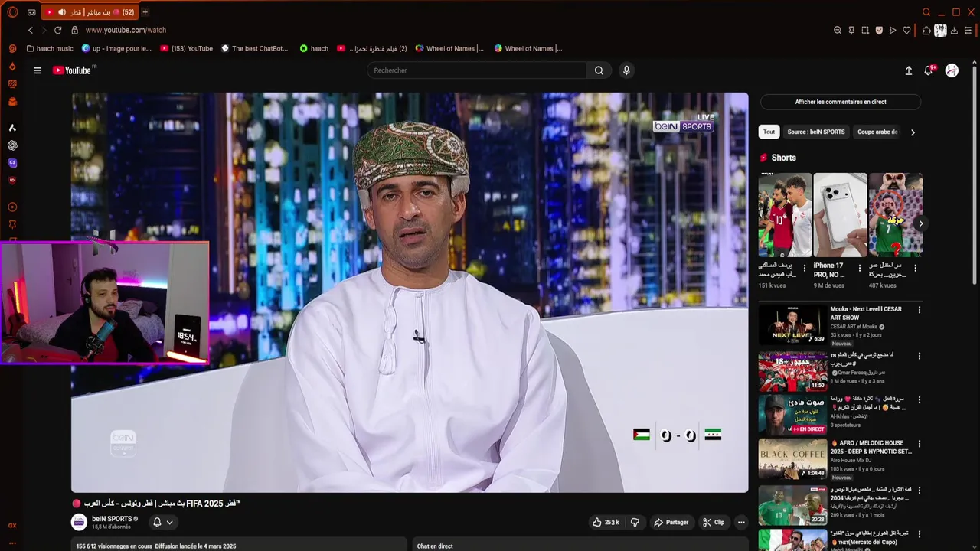The image size is (980, 551).
Task: Start voice search with microphone
Action: pos(626,70)
